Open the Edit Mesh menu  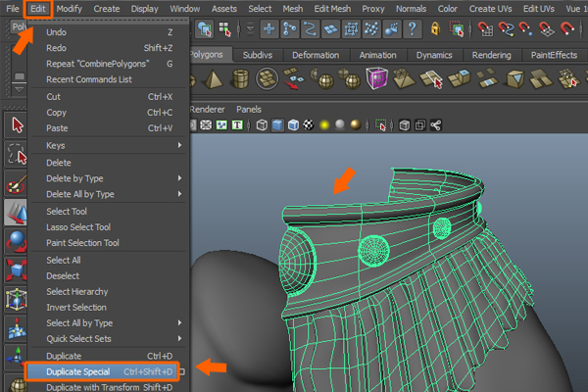pos(332,9)
